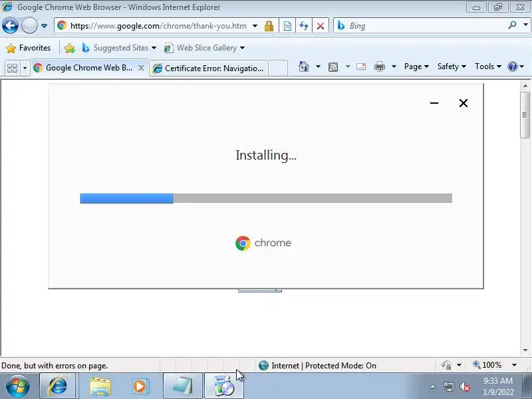Click the address bar URL field
532x399 pixels.
coord(158,26)
